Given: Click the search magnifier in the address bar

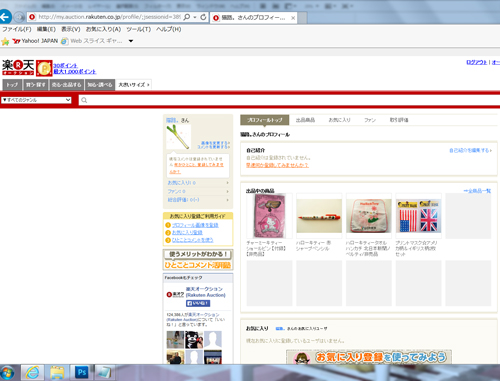Looking at the screenshot, I should pos(187,17).
